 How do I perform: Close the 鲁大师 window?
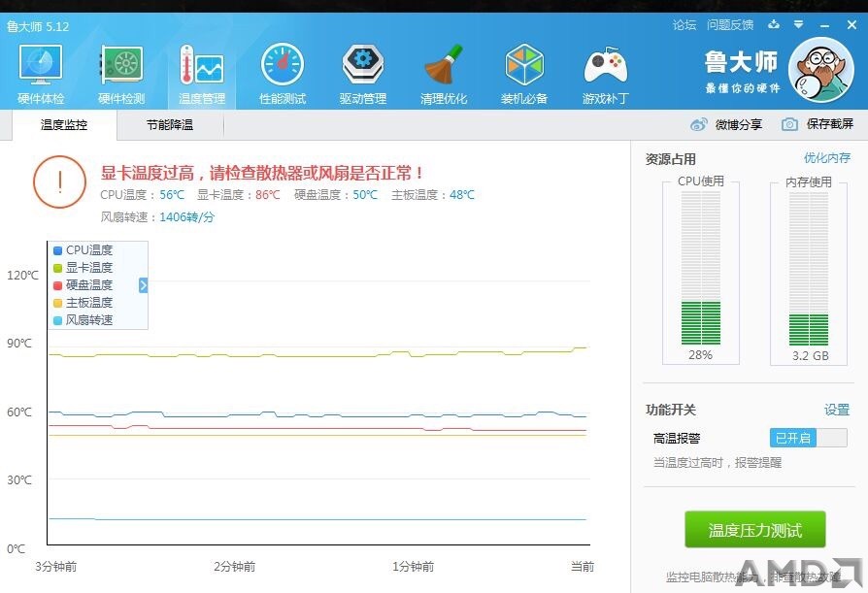click(x=851, y=25)
